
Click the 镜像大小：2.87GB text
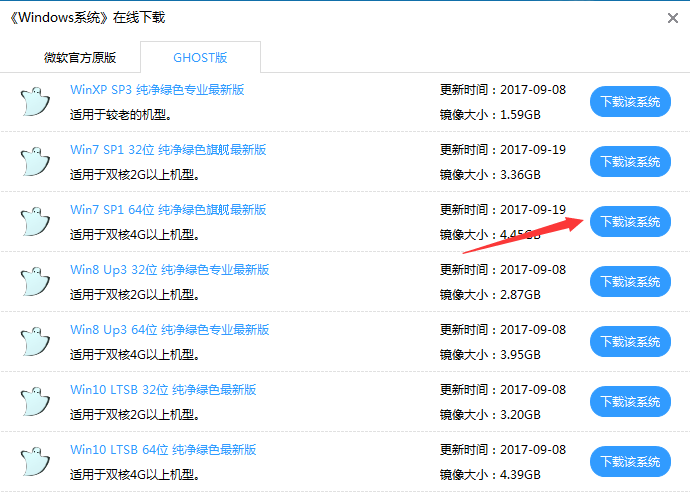pos(490,295)
